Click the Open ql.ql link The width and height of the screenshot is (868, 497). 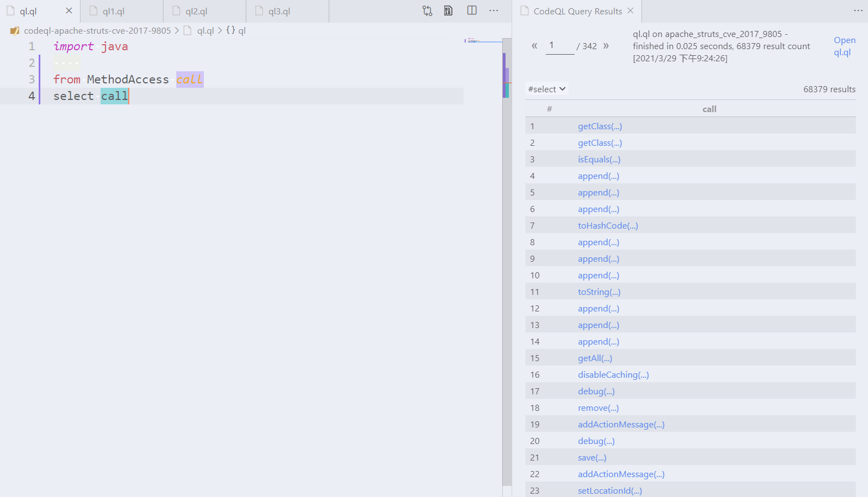(844, 46)
